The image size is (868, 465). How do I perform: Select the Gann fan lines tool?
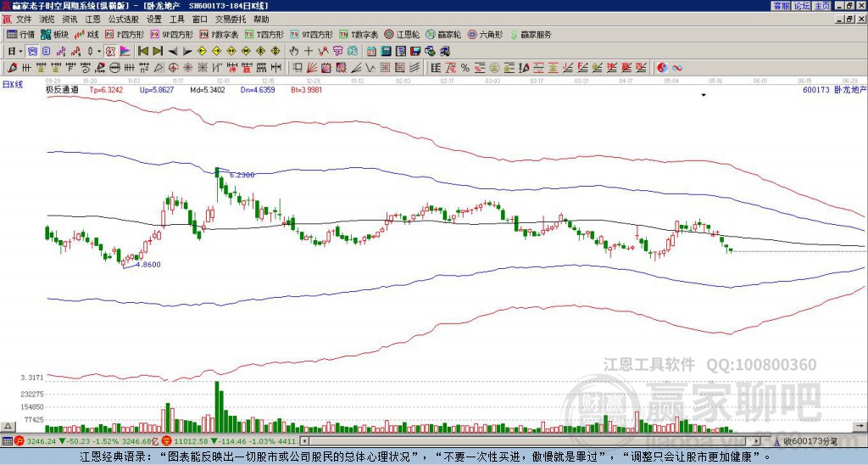(x=311, y=68)
